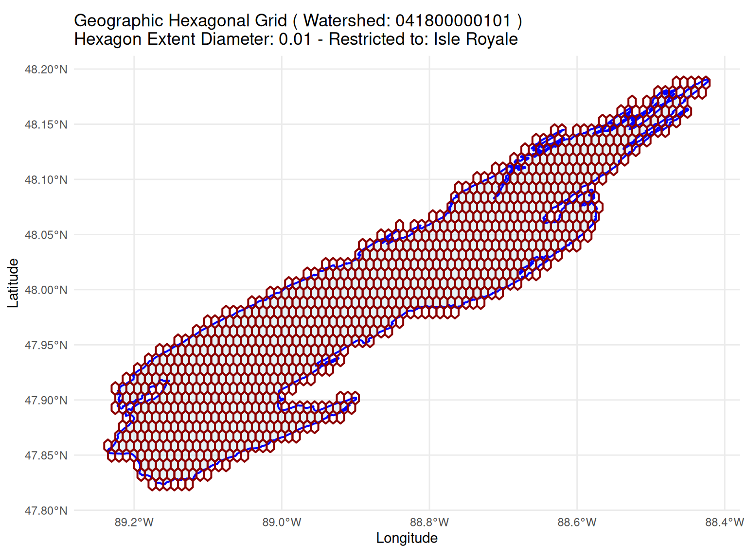Screen dimensions: 747x560
Task: Click the 47.95°N latitude tick label
Action: coord(46,345)
